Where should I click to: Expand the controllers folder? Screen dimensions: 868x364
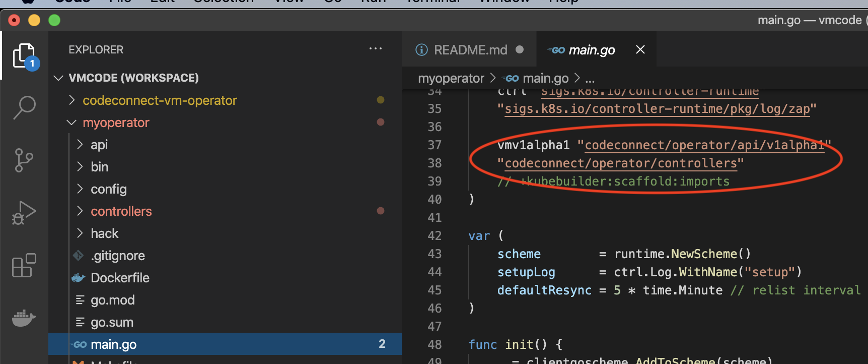pyautogui.click(x=80, y=211)
